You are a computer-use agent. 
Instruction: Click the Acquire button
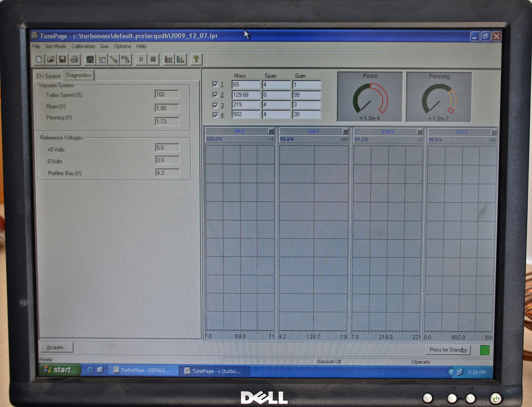57,347
